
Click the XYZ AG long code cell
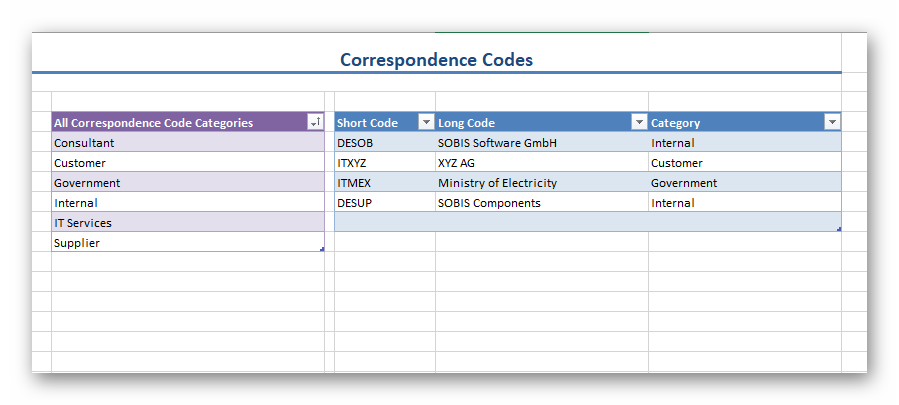541,163
